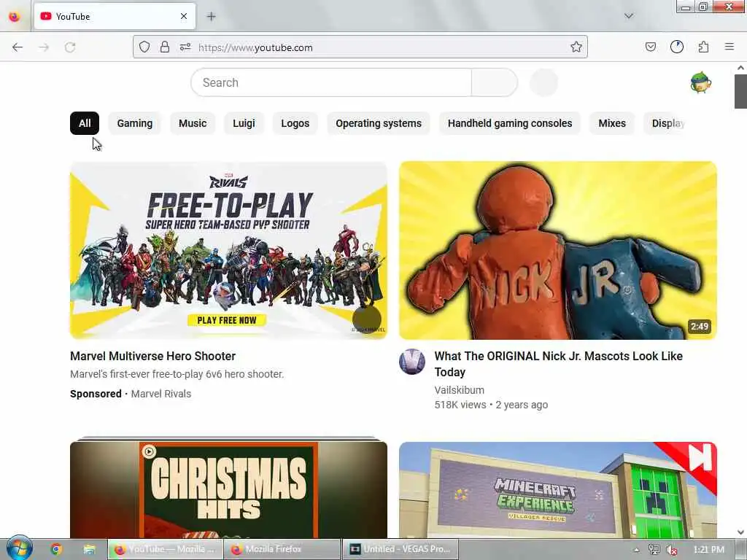The height and width of the screenshot is (560, 747).
Task: Bookmark this page with the star icon
Action: 576,47
